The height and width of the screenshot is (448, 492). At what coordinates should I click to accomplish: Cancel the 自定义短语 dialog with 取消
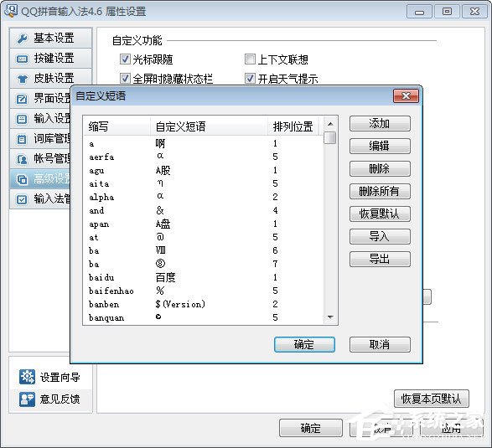coord(380,344)
